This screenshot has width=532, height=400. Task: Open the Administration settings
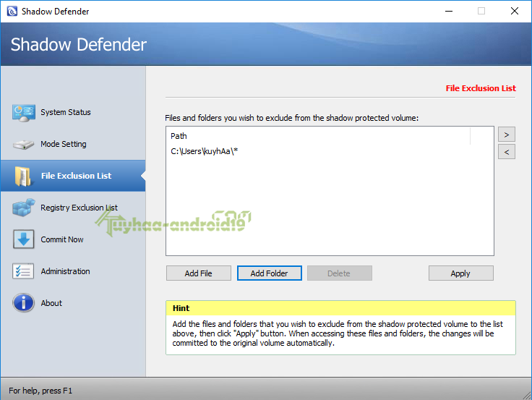click(x=66, y=271)
